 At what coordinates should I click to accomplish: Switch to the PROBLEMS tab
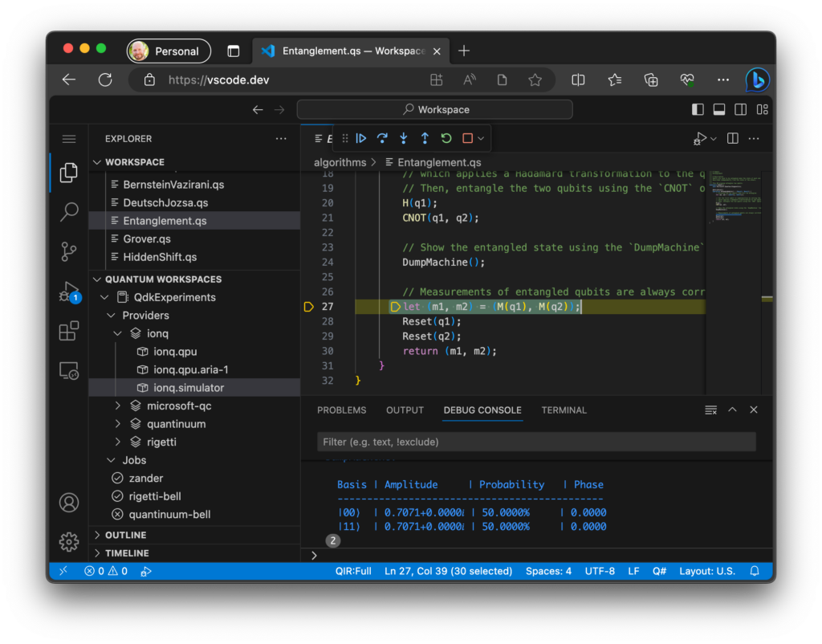click(341, 410)
